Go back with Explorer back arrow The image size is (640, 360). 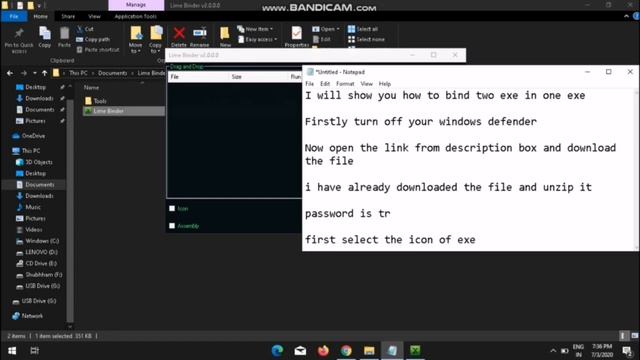coord(10,73)
